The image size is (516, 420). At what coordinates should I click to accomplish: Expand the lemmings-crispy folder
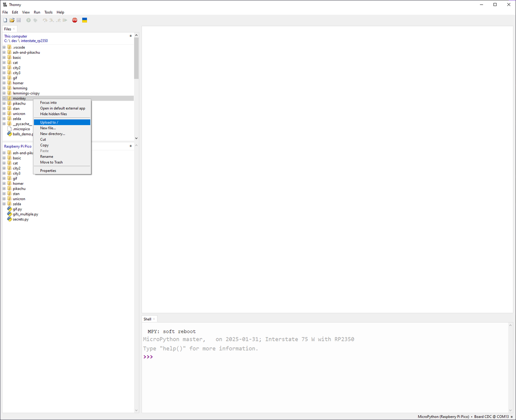pos(4,93)
